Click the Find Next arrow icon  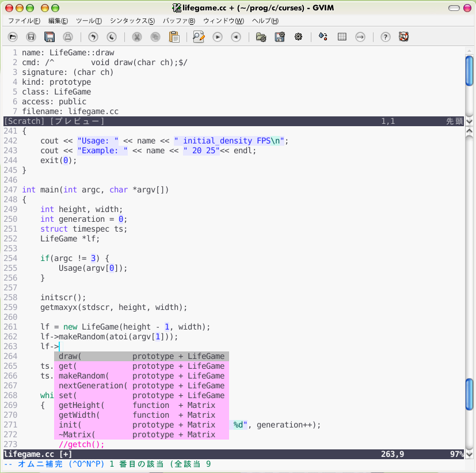tap(218, 37)
